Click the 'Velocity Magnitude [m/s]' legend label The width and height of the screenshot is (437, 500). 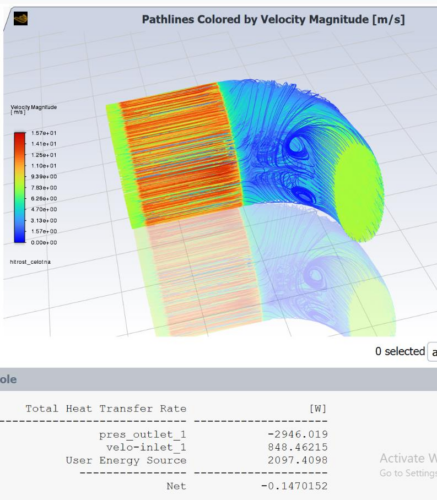(x=33, y=109)
